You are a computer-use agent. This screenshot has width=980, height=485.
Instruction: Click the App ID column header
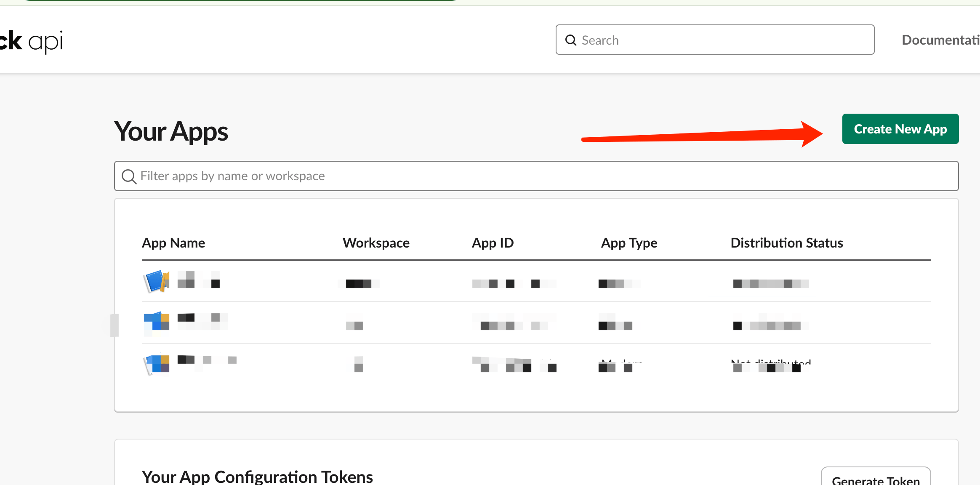click(x=493, y=242)
